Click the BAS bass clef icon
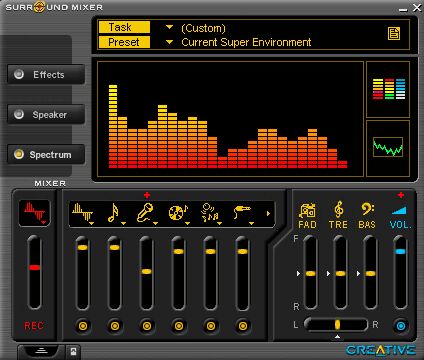 point(367,209)
